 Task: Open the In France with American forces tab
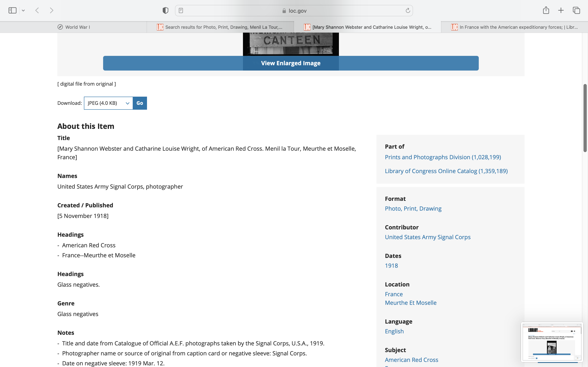515,27
